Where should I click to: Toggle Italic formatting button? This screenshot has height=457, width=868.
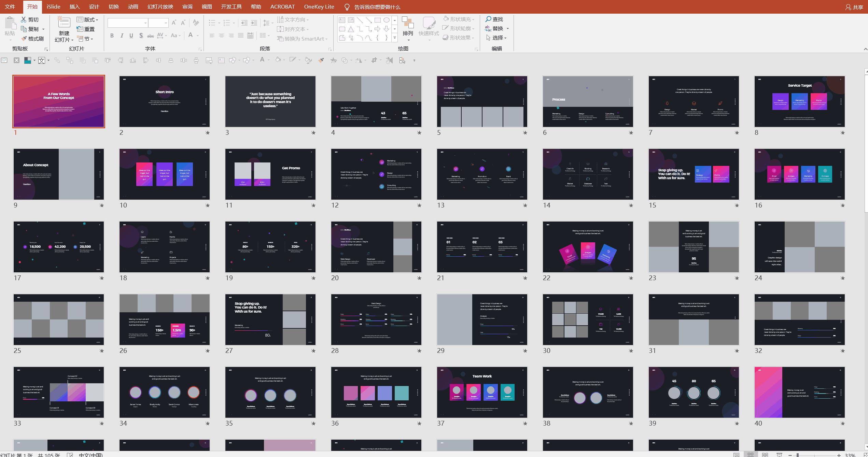point(122,35)
